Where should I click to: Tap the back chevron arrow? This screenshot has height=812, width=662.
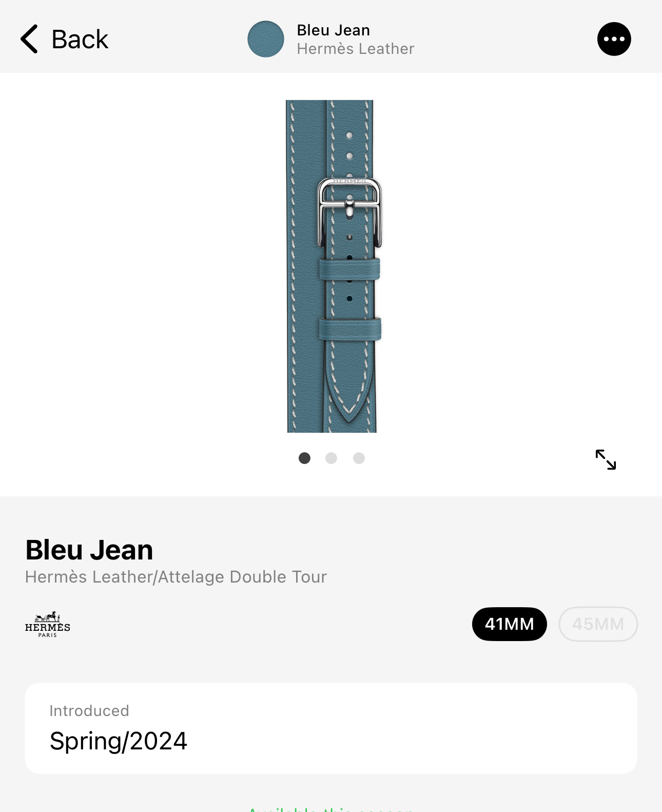[30, 39]
